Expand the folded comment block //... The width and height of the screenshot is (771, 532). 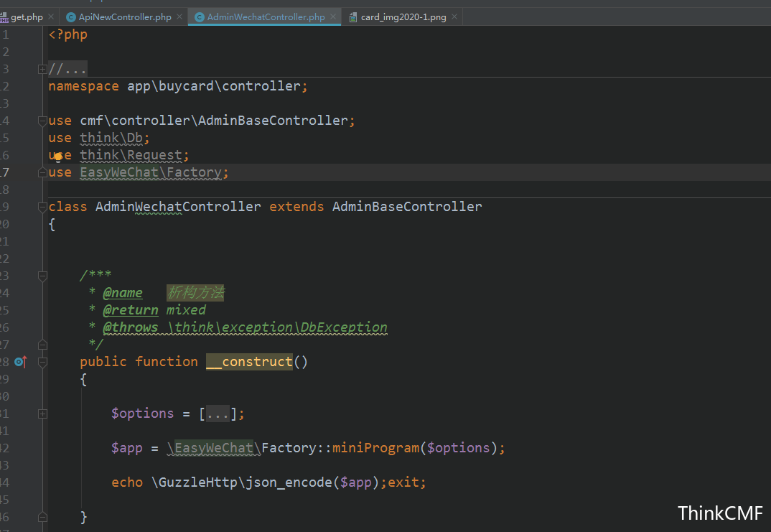point(43,70)
